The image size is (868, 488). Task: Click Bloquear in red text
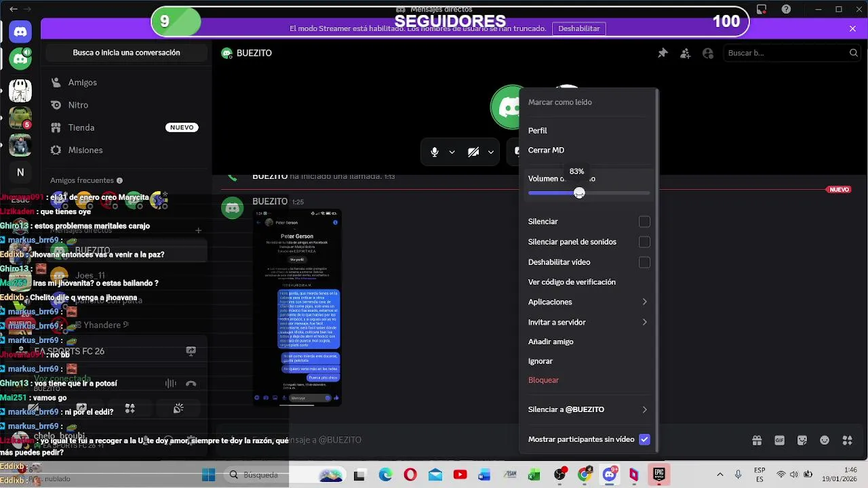click(x=543, y=380)
